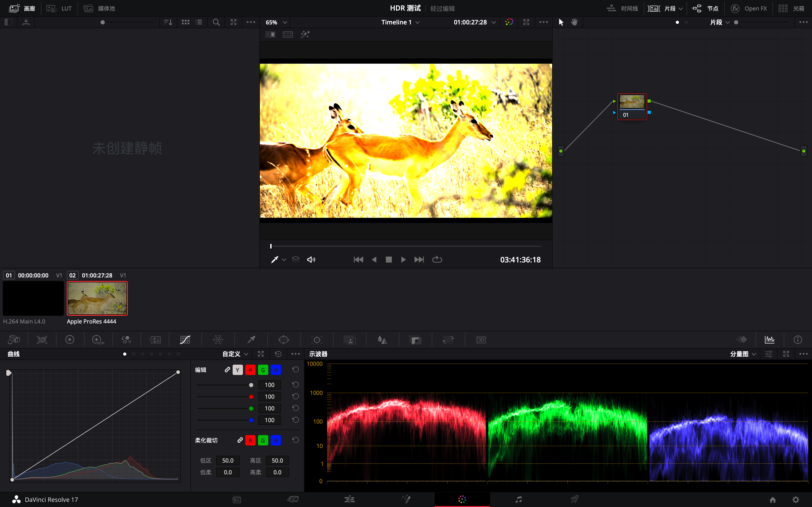Toggle curve channel link icon
Viewport: 812px width, 507px height.
pos(227,370)
